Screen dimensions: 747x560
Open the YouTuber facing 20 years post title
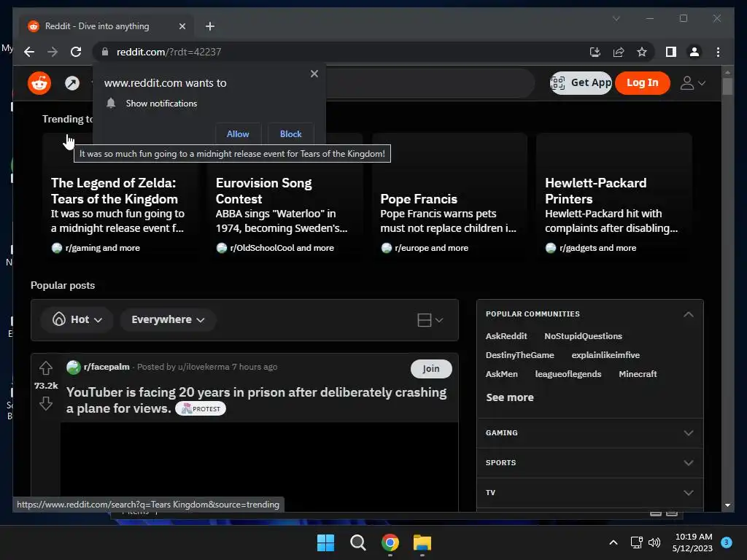point(256,400)
